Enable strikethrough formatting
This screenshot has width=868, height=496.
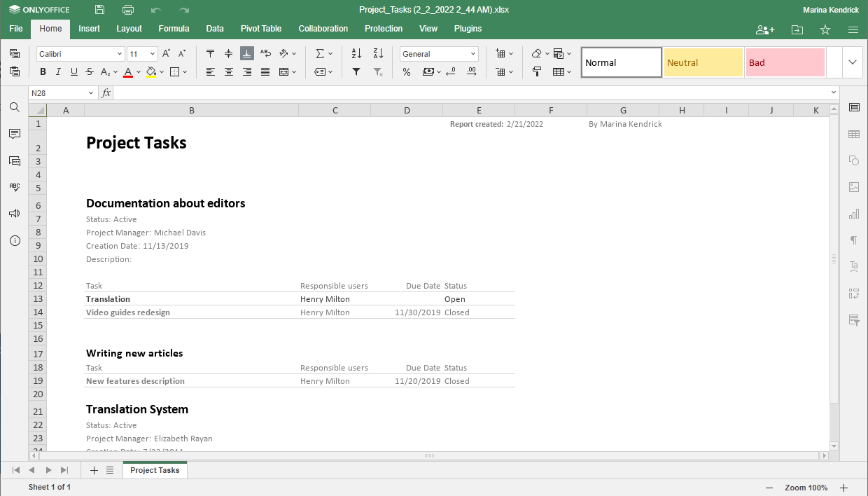89,71
